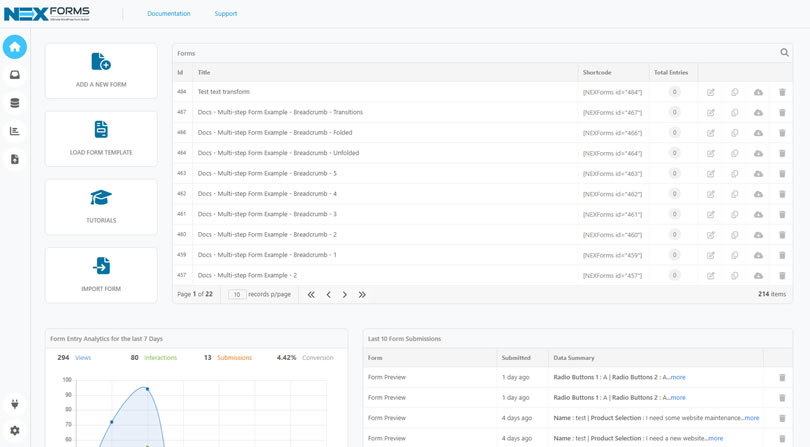Click the records per page input

[237, 295]
